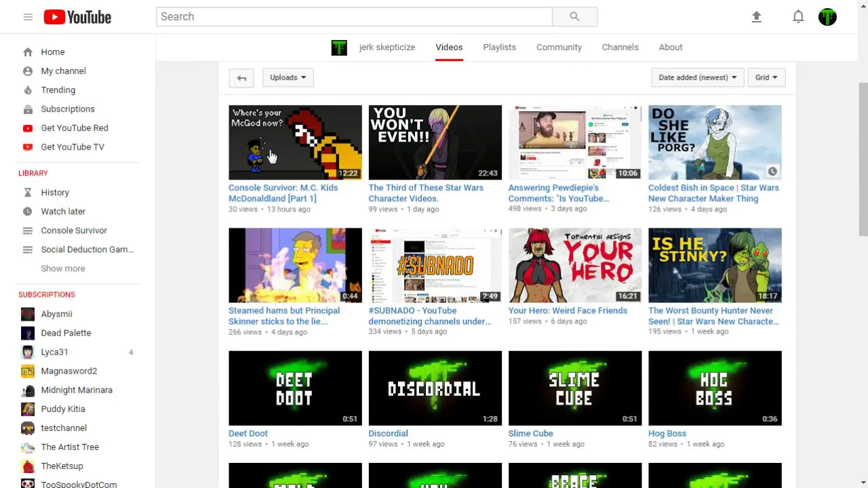
Task: Click the Watch later clock icon
Action: click(28, 211)
